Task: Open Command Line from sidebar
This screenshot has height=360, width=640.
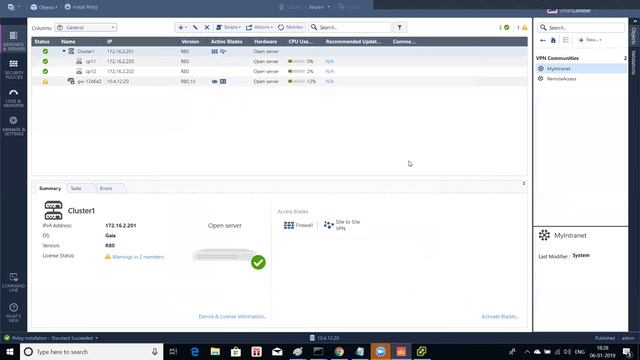Action: click(13, 282)
